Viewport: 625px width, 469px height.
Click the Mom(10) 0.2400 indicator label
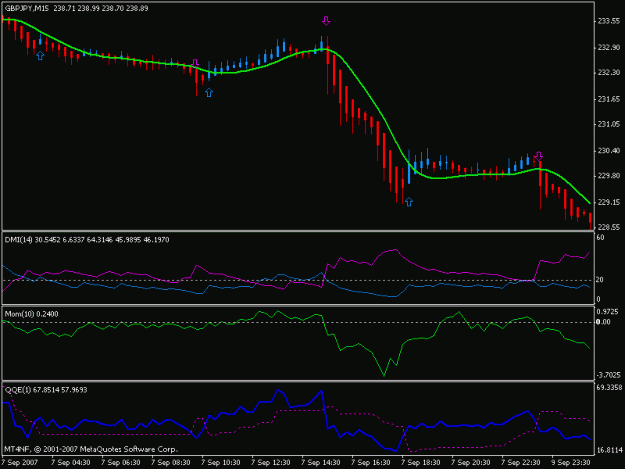[31, 314]
